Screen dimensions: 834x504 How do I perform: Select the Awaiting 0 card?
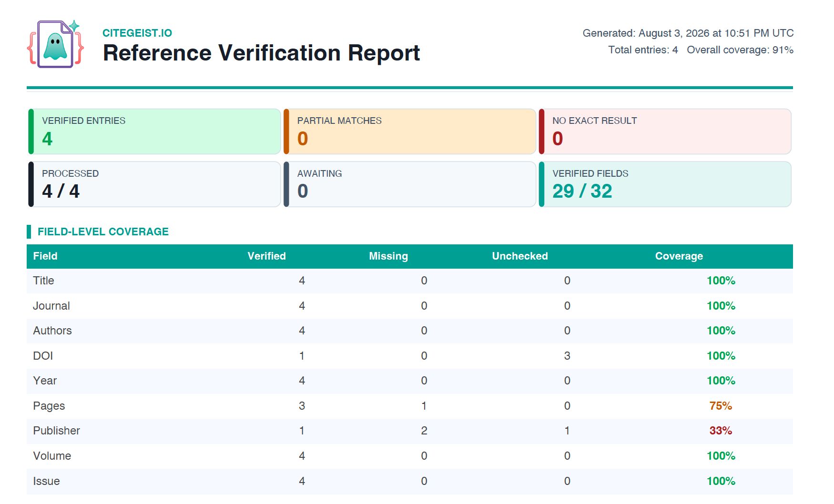[410, 184]
